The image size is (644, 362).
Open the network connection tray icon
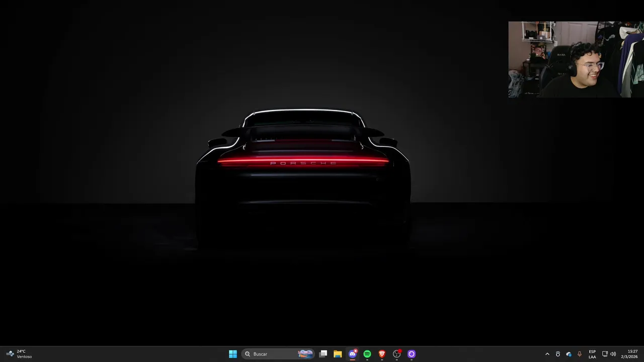pos(605,354)
